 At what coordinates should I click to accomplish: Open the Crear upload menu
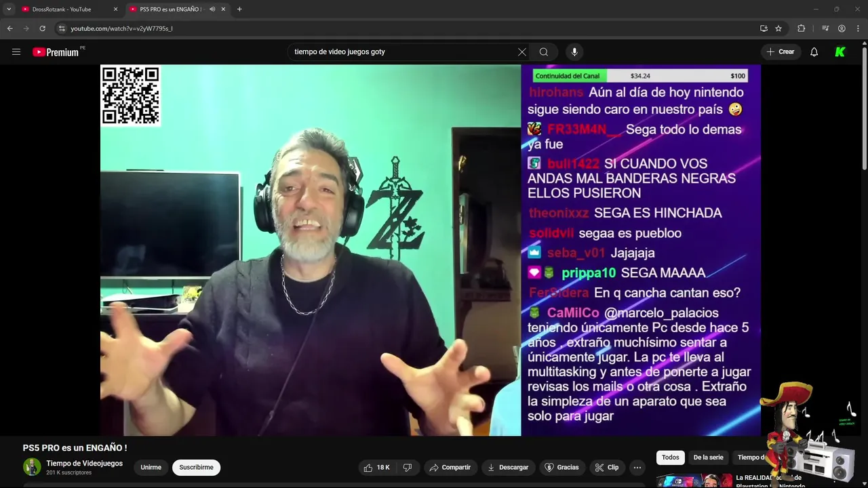[781, 52]
